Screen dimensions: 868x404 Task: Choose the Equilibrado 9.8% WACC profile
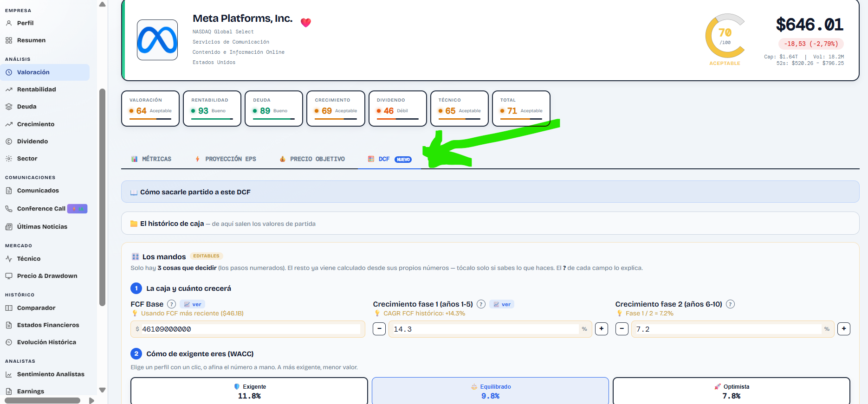coord(490,391)
